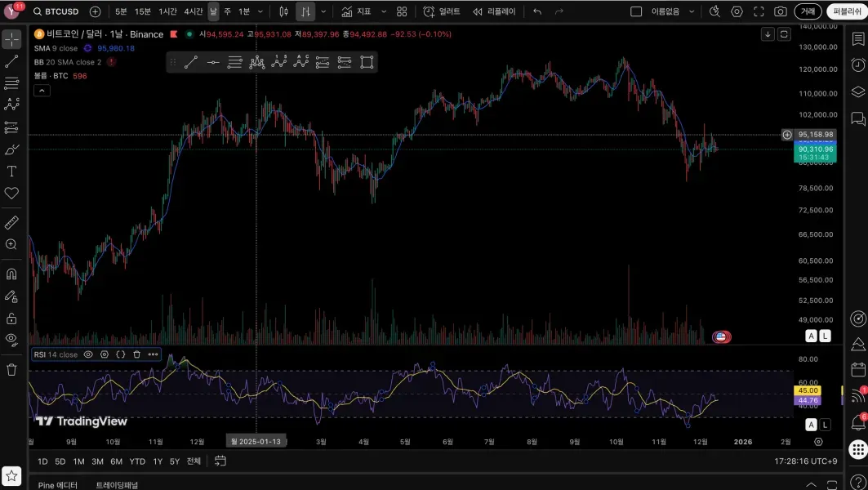Screen dimensions: 868x490
Task: Collapse the indicator legend with chevron
Action: click(41, 91)
